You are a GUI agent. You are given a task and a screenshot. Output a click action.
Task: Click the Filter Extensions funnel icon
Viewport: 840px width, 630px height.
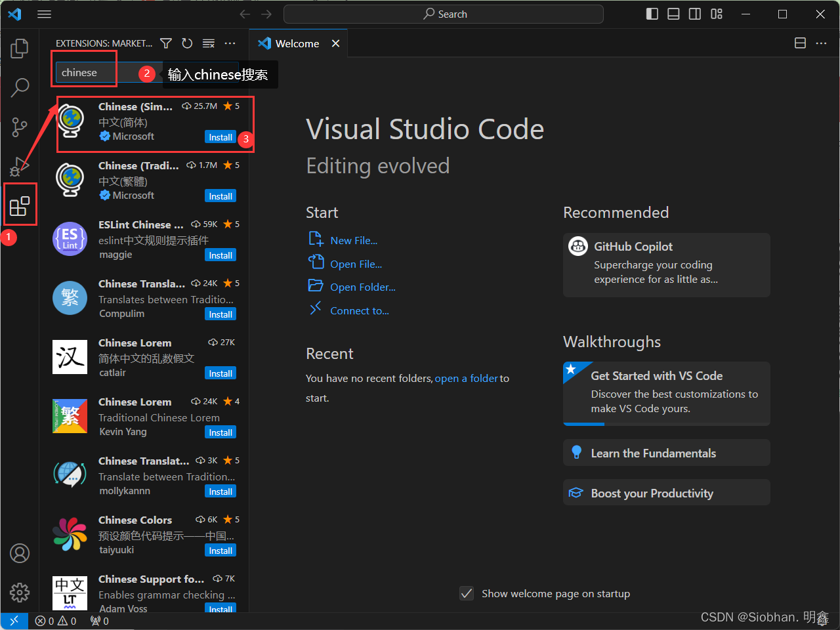pyautogui.click(x=166, y=43)
